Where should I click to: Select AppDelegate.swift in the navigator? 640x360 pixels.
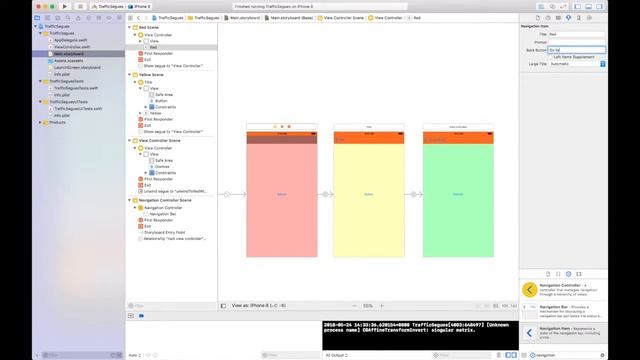[x=70, y=40]
